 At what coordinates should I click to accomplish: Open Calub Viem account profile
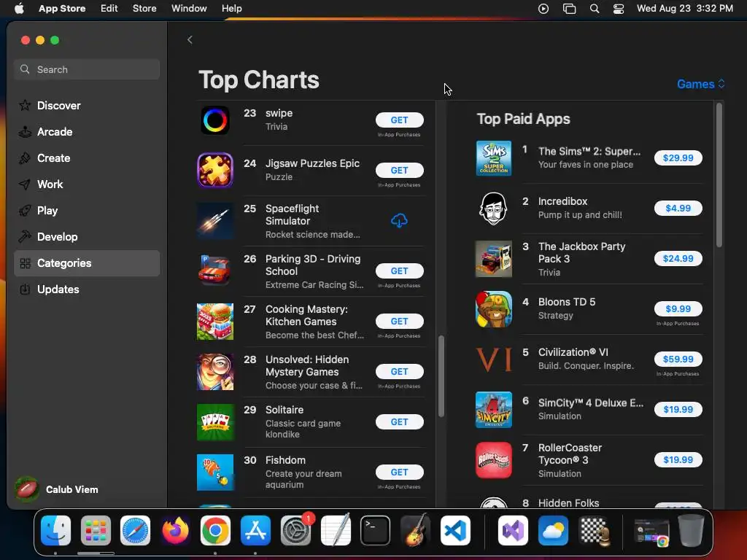point(56,489)
